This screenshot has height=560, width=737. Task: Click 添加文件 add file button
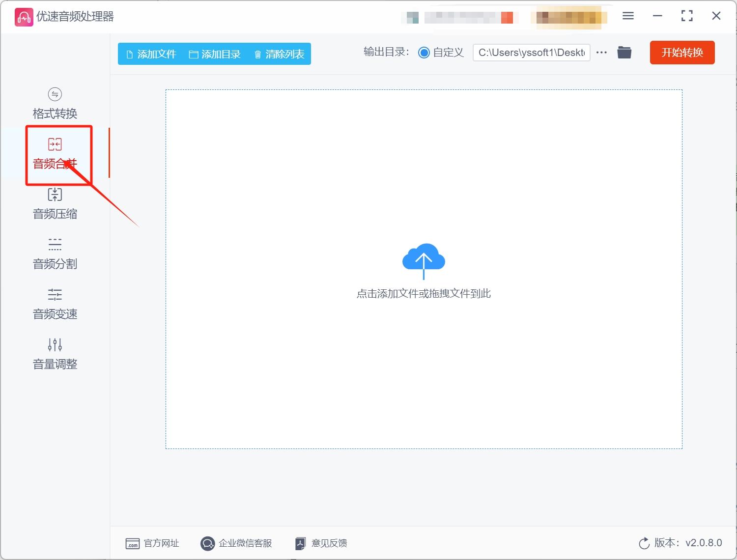151,54
